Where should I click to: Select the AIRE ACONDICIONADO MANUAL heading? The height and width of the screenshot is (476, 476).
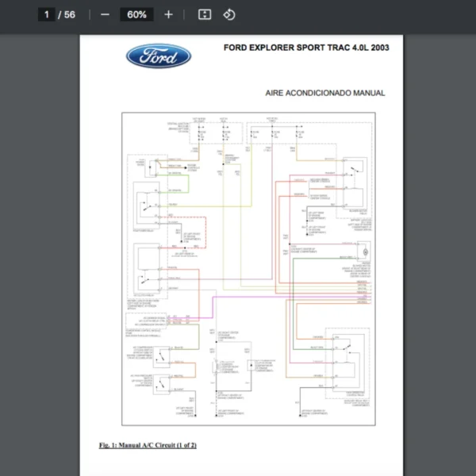325,93
